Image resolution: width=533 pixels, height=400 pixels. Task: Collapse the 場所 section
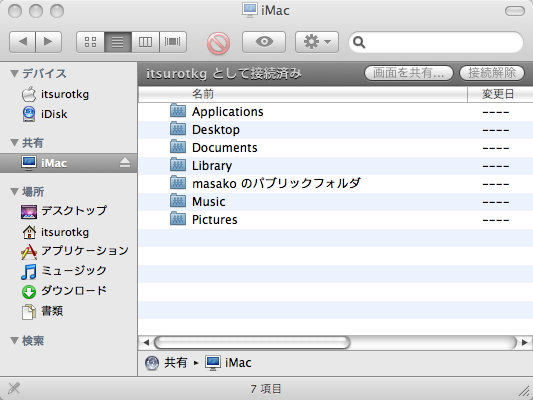click(14, 192)
